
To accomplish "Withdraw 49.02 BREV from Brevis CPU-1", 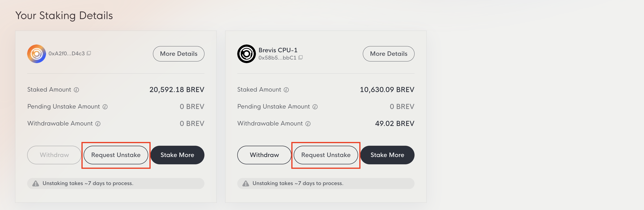I will (x=264, y=155).
